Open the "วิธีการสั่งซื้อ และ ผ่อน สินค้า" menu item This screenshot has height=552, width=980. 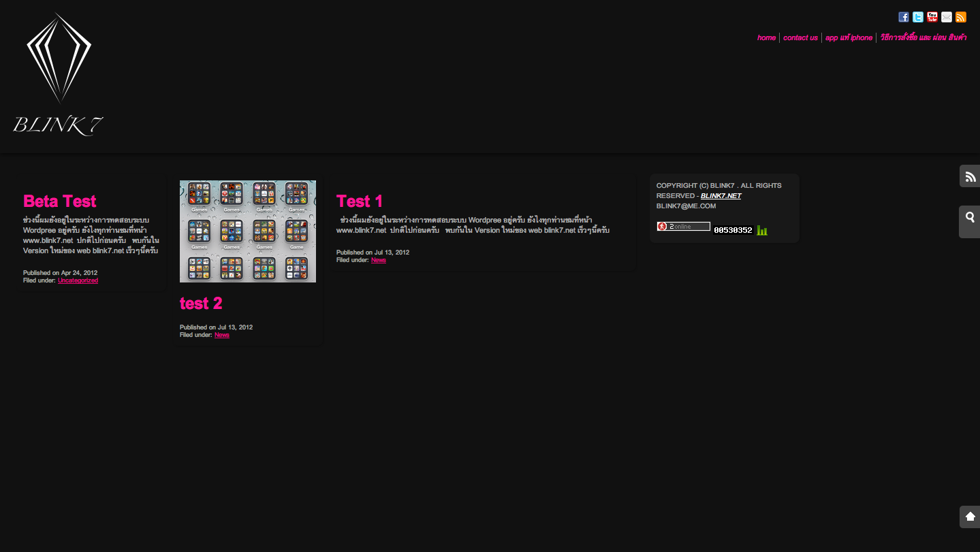pyautogui.click(x=923, y=38)
